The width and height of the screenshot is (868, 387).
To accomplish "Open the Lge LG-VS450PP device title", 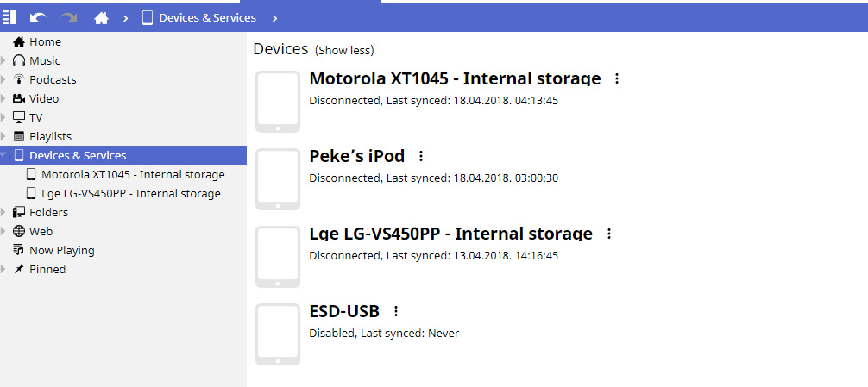I will (x=450, y=234).
